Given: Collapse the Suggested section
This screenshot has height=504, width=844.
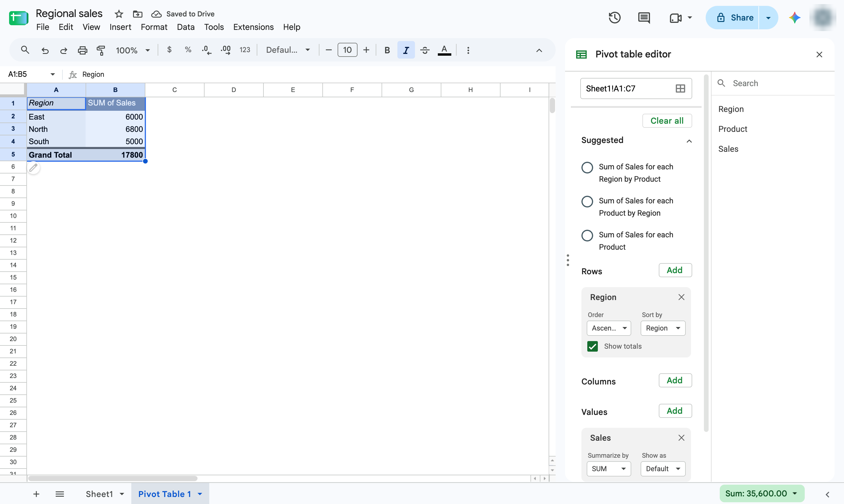Looking at the screenshot, I should coord(689,141).
